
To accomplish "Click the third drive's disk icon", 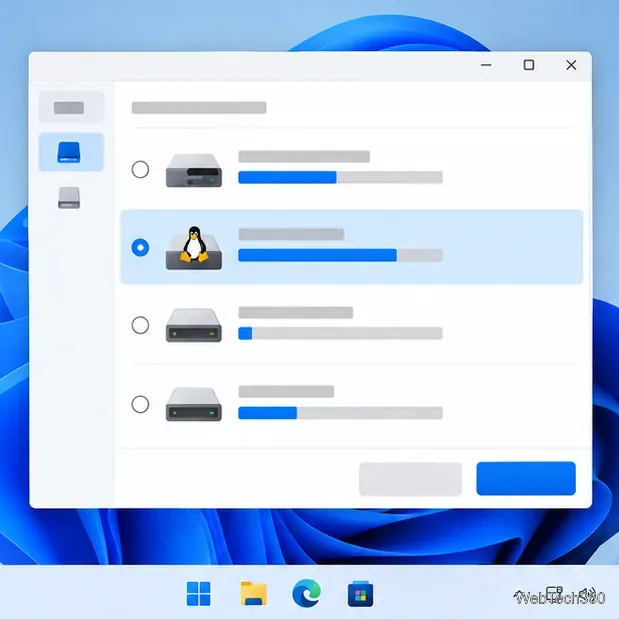I will click(x=194, y=325).
